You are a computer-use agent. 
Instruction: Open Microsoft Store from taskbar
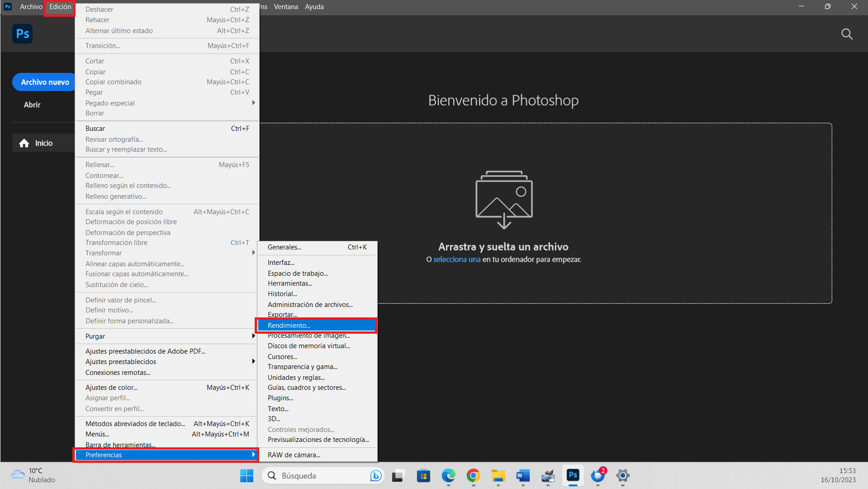click(x=423, y=476)
